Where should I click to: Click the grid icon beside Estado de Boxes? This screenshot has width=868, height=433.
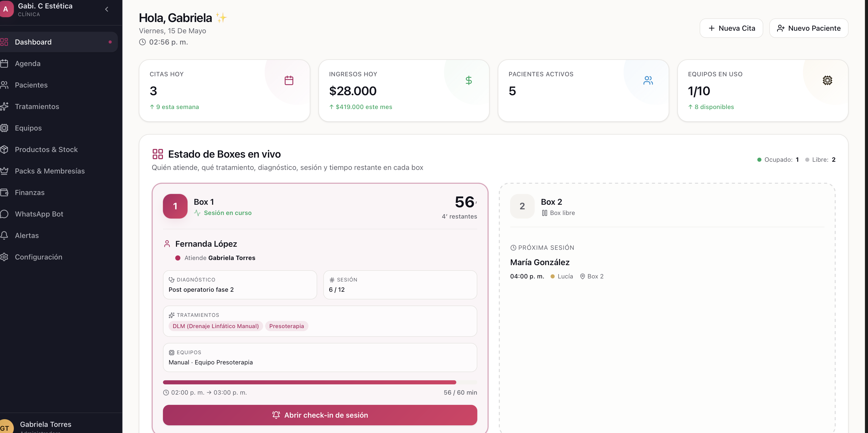tap(158, 154)
